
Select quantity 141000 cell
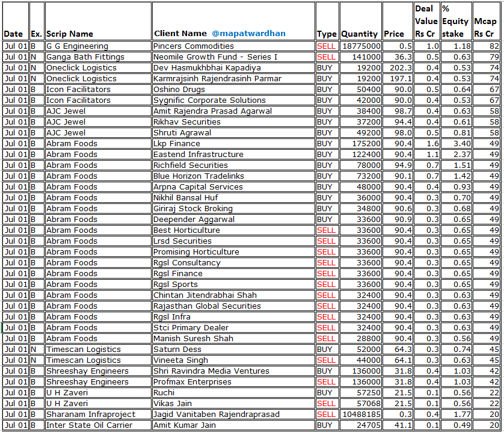361,57
